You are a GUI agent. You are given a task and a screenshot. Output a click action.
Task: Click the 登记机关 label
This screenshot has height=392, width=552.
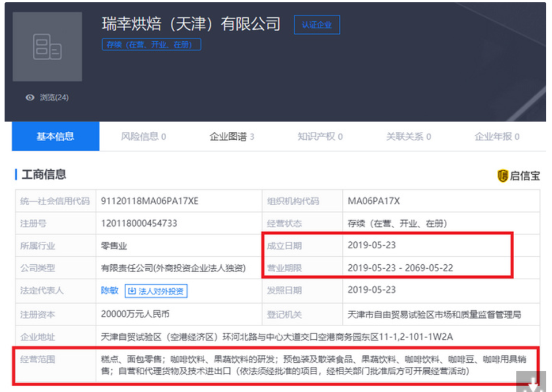[x=284, y=315]
